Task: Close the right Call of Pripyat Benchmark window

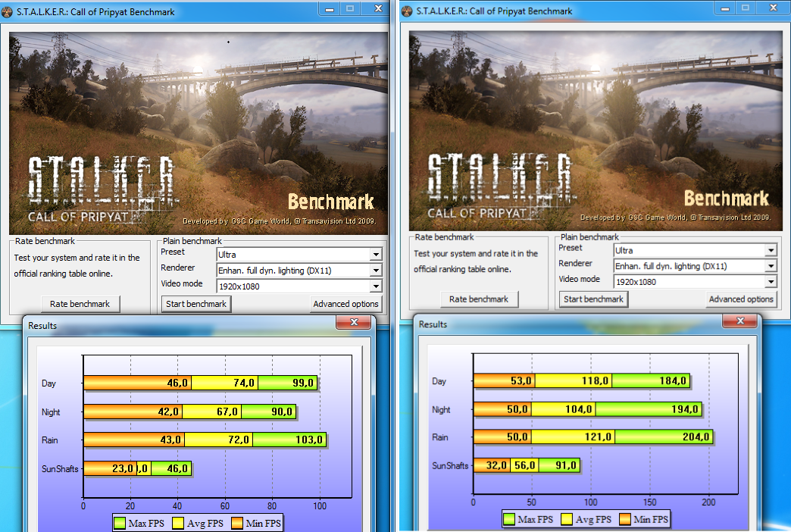Action: 773,8
